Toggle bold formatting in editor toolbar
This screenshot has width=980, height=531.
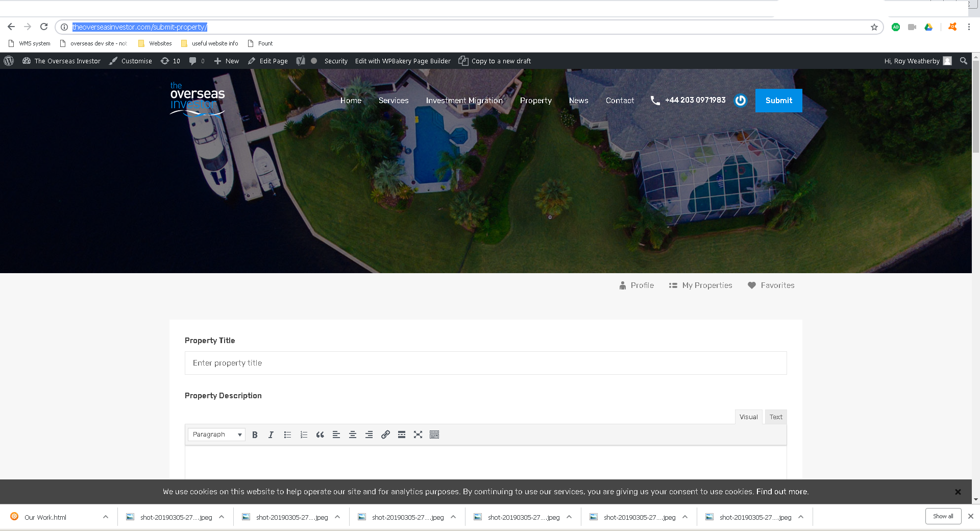(x=255, y=435)
